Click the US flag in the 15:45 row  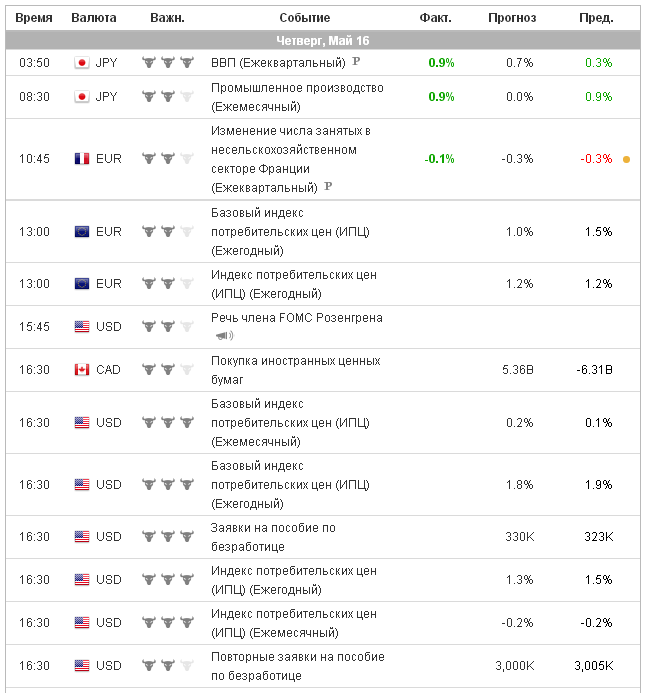click(82, 327)
